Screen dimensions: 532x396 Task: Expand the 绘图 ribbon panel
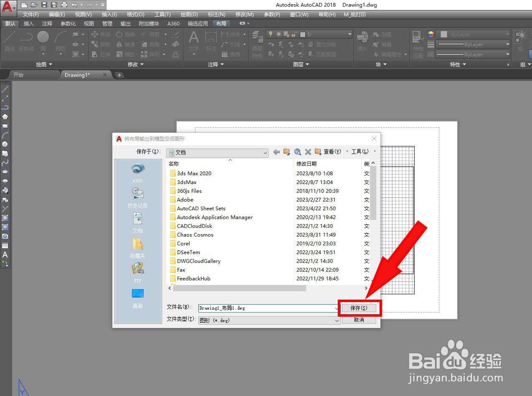tap(44, 64)
